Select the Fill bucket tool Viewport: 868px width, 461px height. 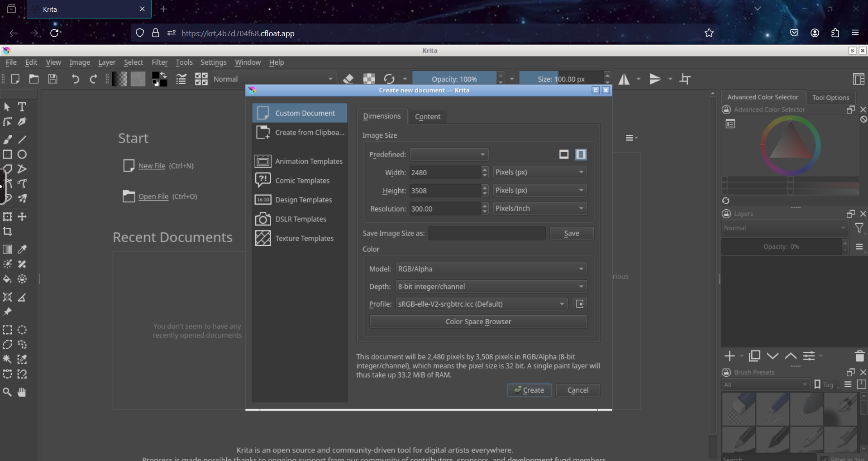7,279
